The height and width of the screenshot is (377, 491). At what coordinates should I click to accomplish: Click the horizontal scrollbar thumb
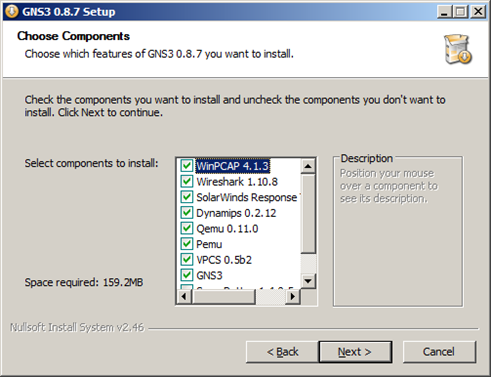[x=224, y=296]
